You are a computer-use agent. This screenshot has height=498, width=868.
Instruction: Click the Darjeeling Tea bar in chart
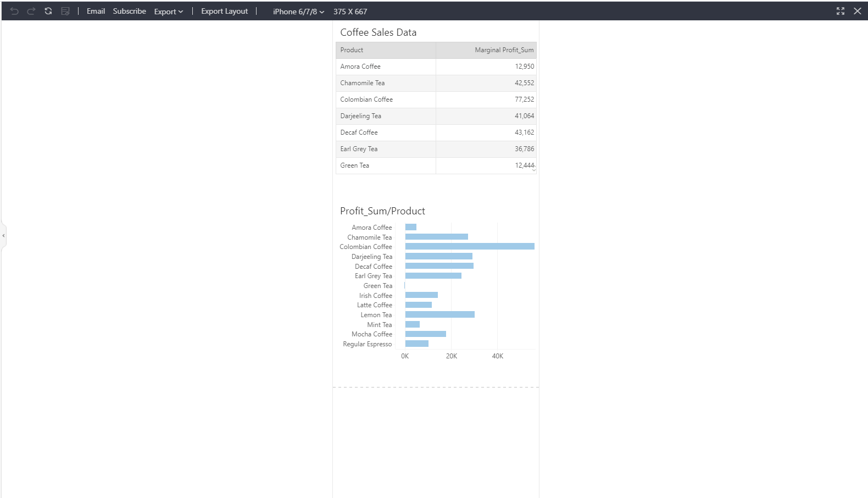(x=439, y=256)
